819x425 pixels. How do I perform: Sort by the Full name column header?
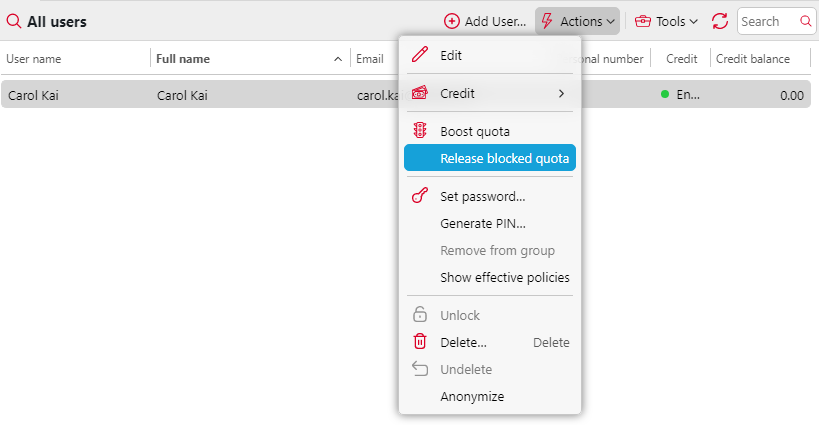(184, 59)
